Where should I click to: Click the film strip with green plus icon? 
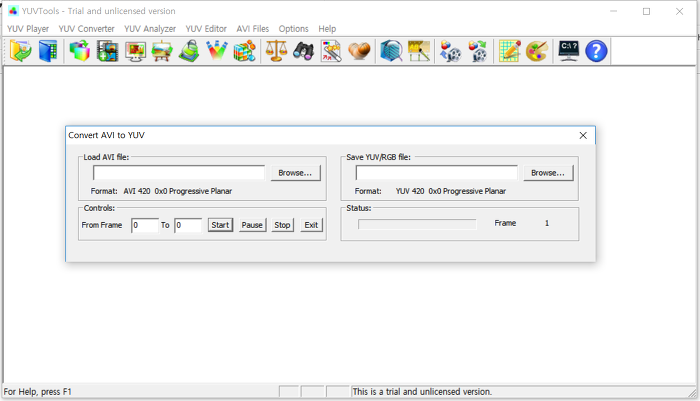pos(107,51)
